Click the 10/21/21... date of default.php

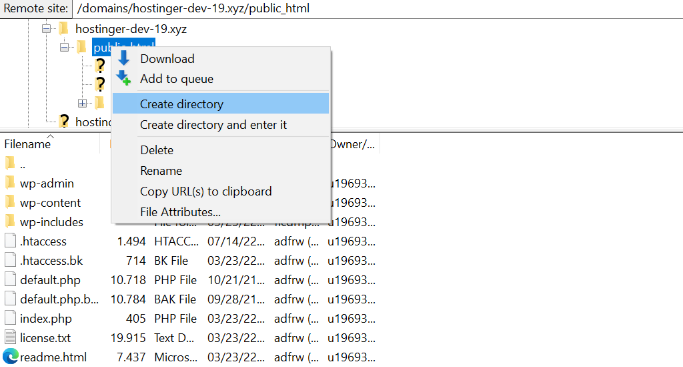tap(236, 279)
